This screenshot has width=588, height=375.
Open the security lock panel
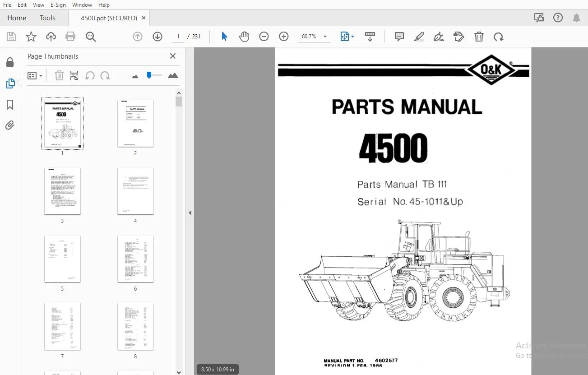10,63
